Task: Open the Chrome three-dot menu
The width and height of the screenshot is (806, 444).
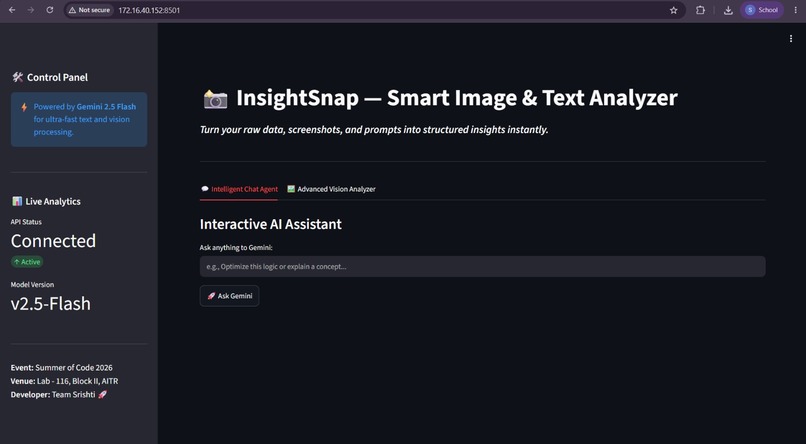Action: (x=796, y=10)
